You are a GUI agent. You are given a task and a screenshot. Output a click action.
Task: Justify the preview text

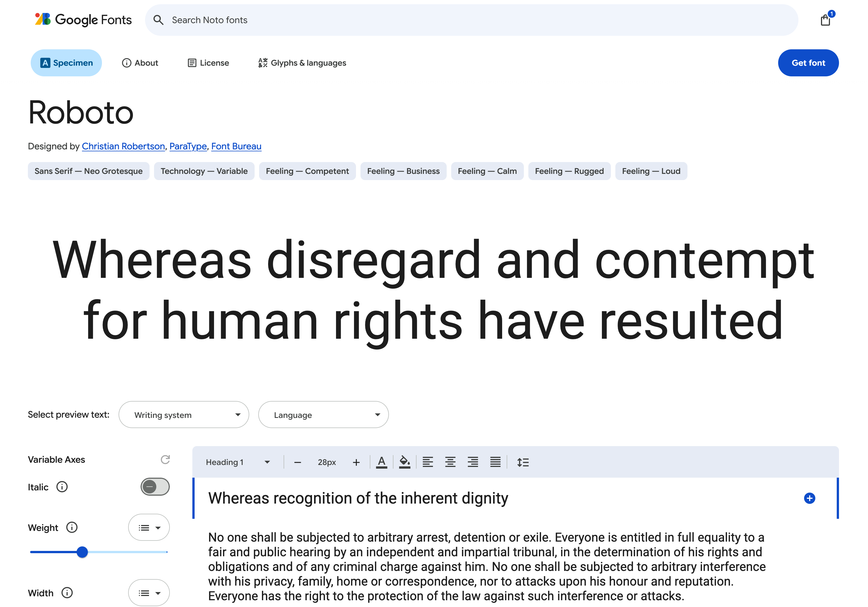[495, 462]
